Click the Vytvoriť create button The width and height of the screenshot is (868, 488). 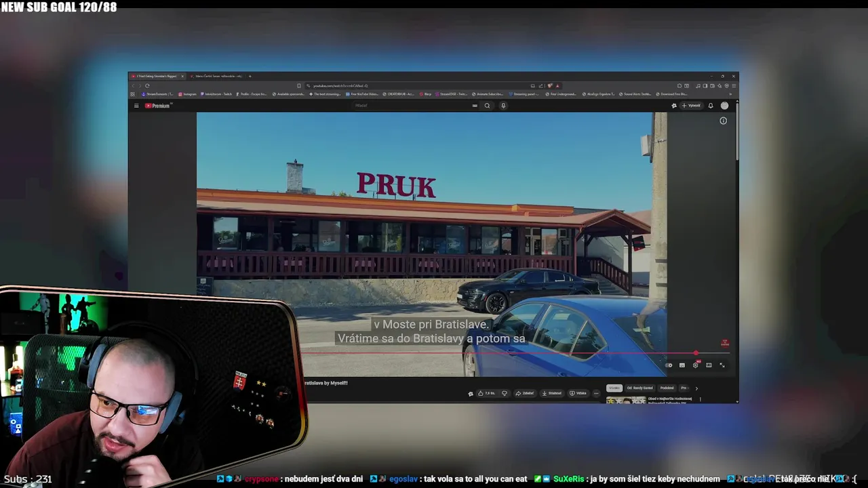pyautogui.click(x=691, y=106)
